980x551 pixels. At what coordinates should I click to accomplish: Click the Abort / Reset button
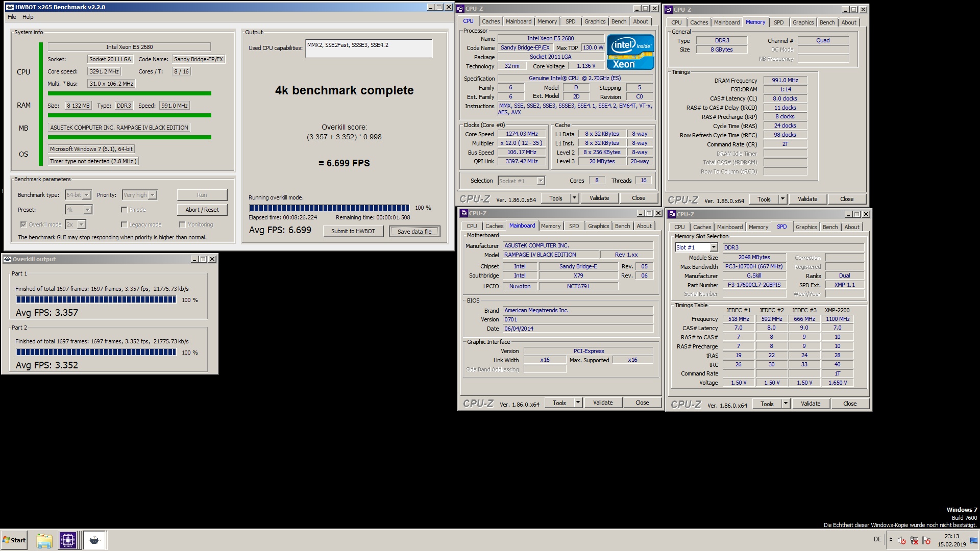[x=202, y=210]
